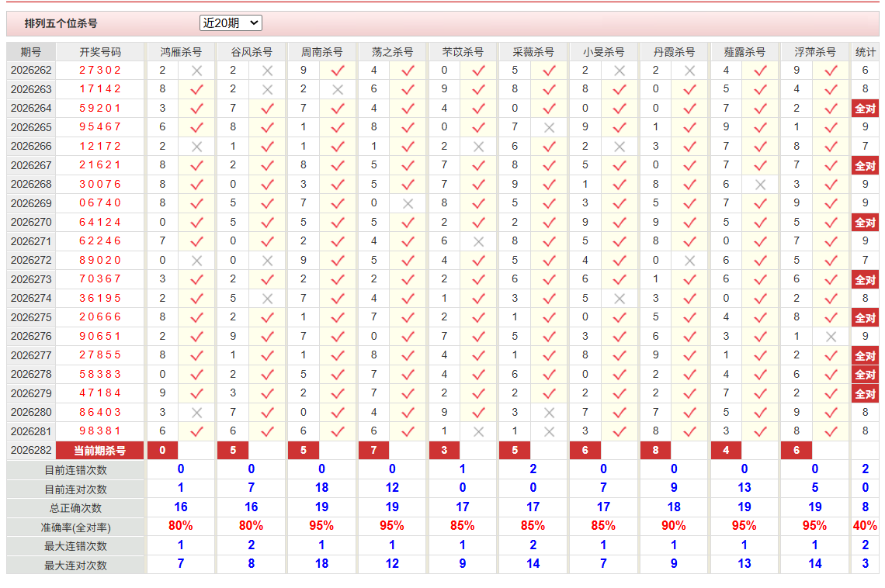Screen dimensions: 885x588
Task: Click the X mark for 谷风杀号 in row 2026272
Action: point(268,261)
